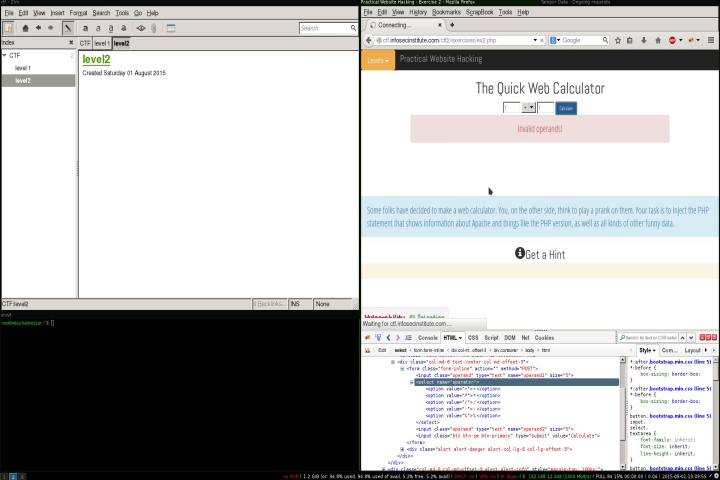This screenshot has height=480, width=720.
Task: Click Practical Website Hacking brand link
Action: tap(441, 59)
